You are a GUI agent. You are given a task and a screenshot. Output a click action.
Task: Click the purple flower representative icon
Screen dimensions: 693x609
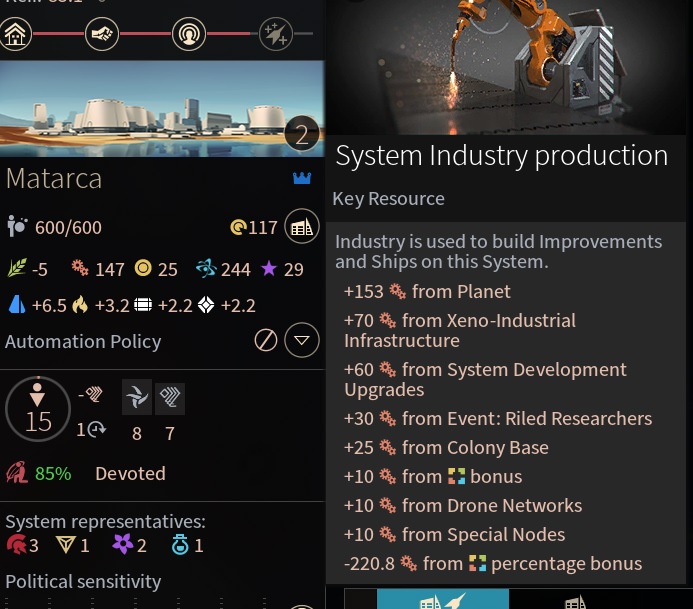122,545
